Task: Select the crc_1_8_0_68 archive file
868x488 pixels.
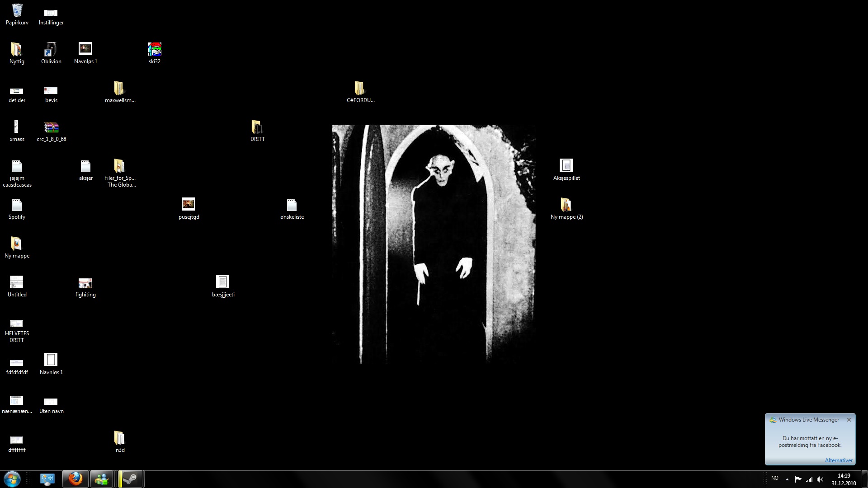Action: 52,131
